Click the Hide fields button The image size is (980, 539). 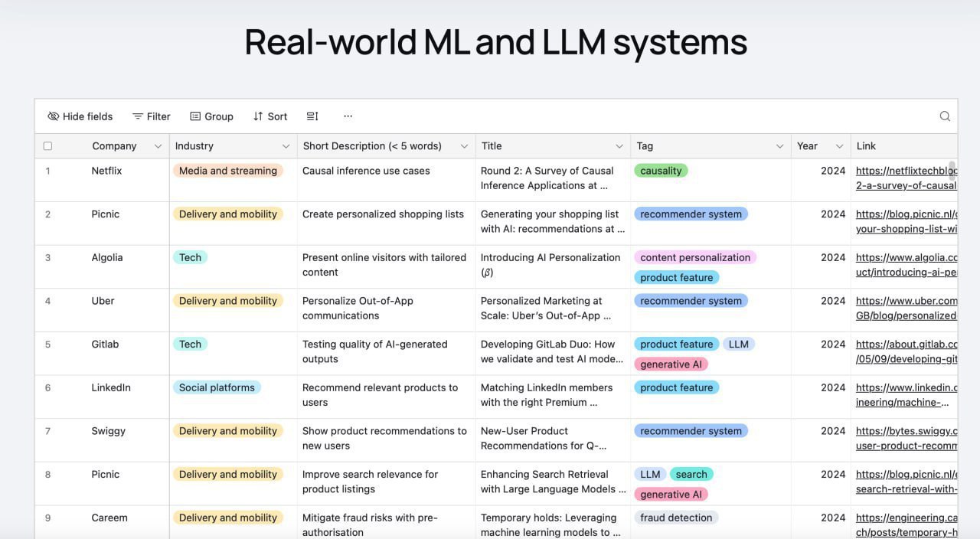80,116
